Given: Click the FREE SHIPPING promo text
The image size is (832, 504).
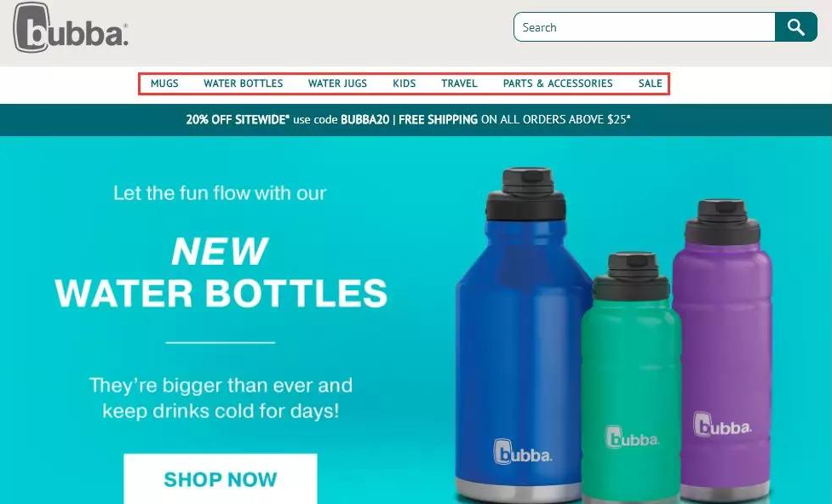Looking at the screenshot, I should [438, 120].
